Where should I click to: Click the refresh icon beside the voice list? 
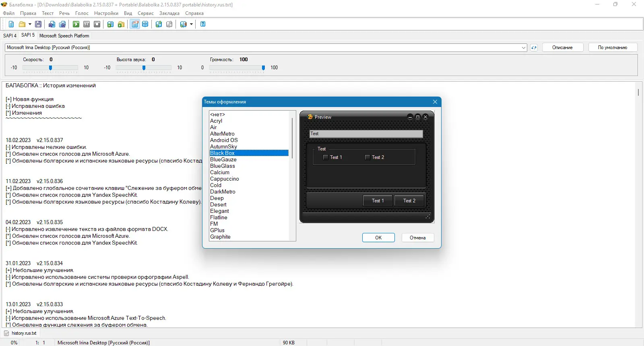[x=534, y=47]
